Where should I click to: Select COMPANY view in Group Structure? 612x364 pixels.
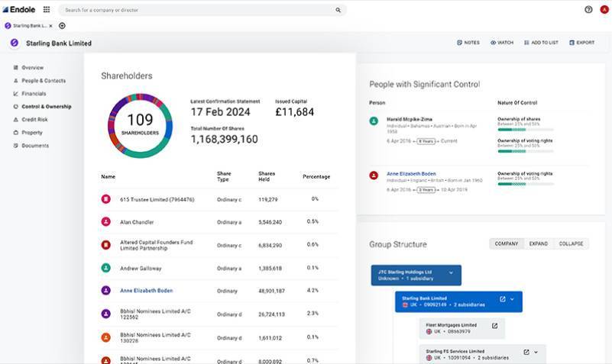(x=507, y=243)
